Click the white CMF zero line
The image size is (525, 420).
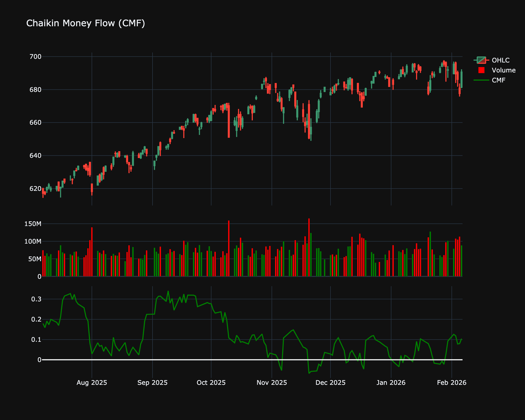(x=184, y=360)
